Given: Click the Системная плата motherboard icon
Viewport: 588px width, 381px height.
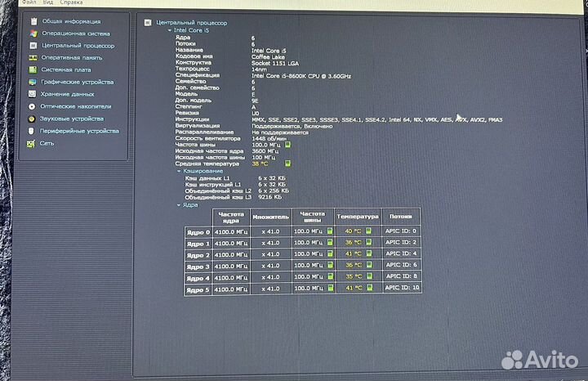Looking at the screenshot, I should pyautogui.click(x=33, y=69).
